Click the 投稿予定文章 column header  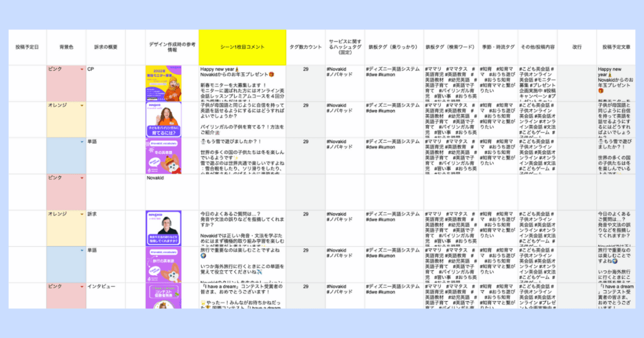(616, 47)
